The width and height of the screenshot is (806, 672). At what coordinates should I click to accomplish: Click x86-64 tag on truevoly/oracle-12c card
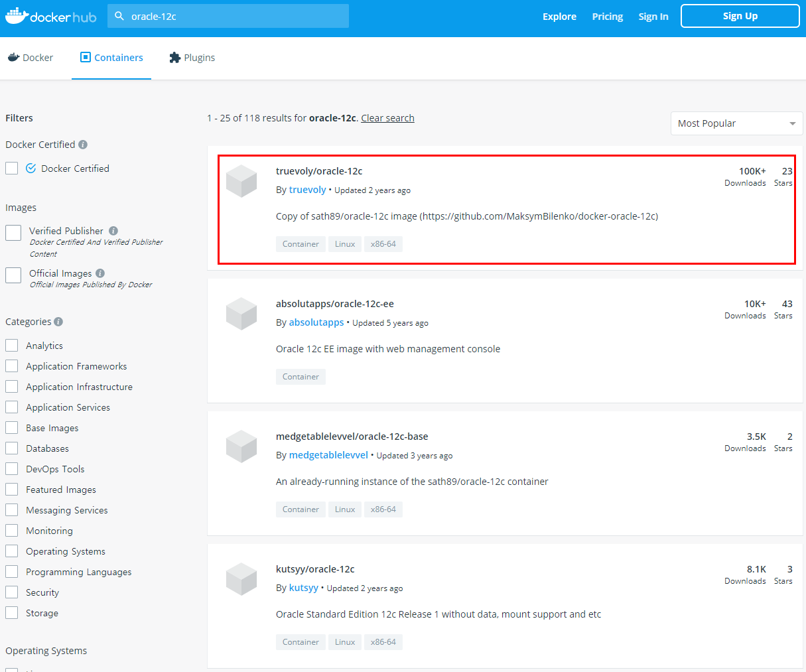tap(383, 244)
